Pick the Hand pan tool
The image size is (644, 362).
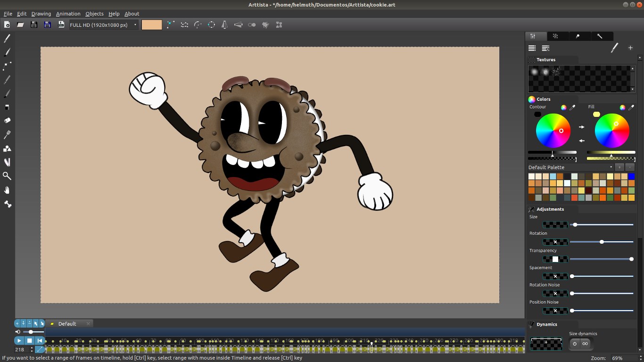(7, 190)
